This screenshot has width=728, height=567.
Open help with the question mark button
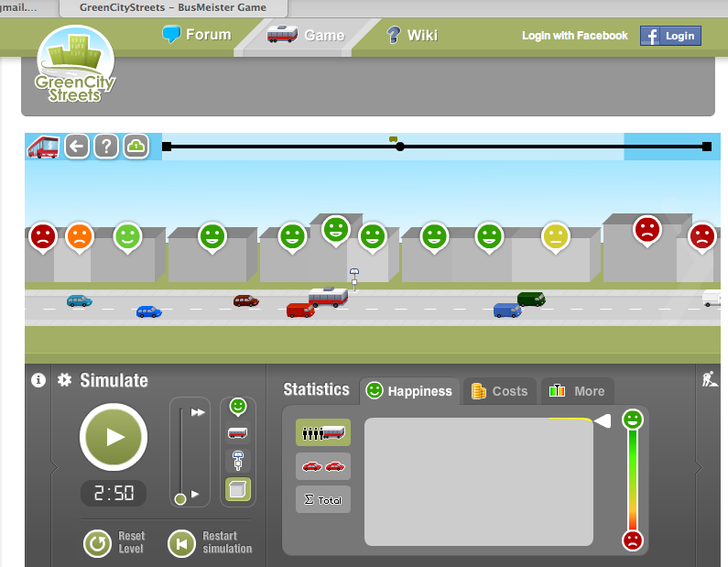click(106, 147)
